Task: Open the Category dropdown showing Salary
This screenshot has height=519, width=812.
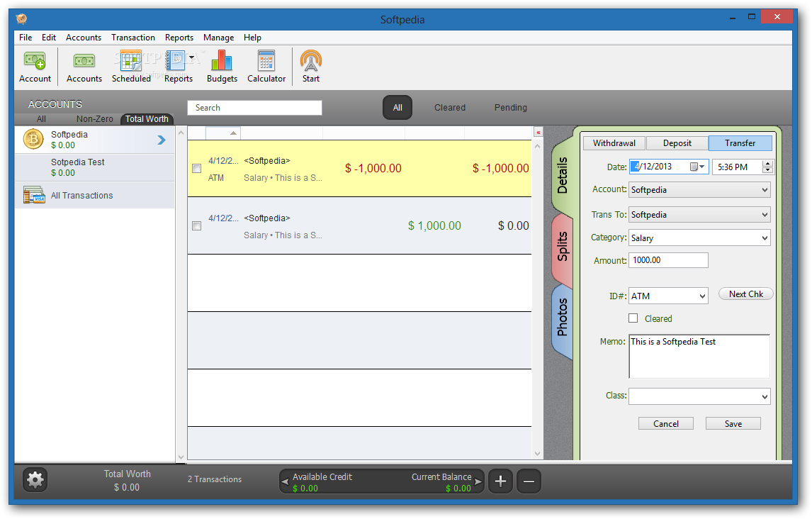Action: 699,238
